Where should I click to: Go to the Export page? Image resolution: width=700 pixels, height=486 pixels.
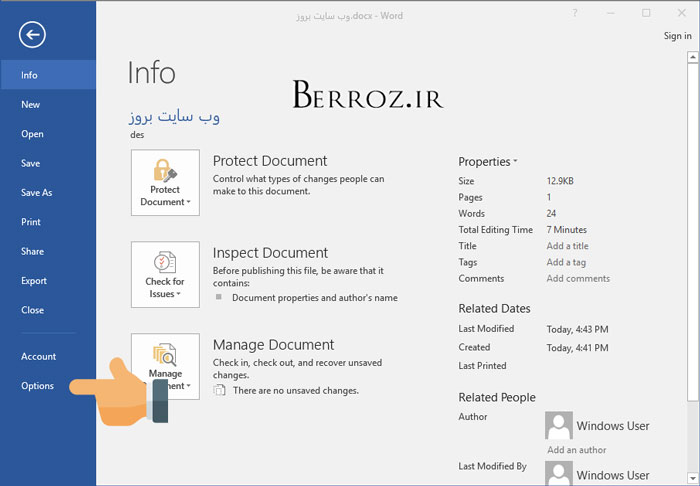34,281
